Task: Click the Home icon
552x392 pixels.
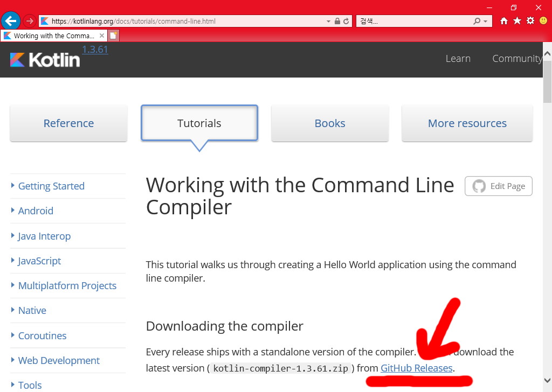Action: click(504, 21)
